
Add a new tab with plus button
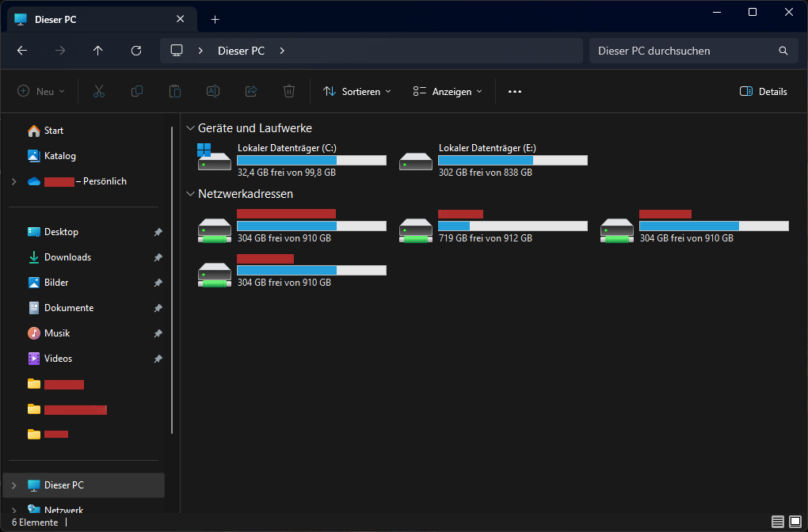[x=215, y=19]
